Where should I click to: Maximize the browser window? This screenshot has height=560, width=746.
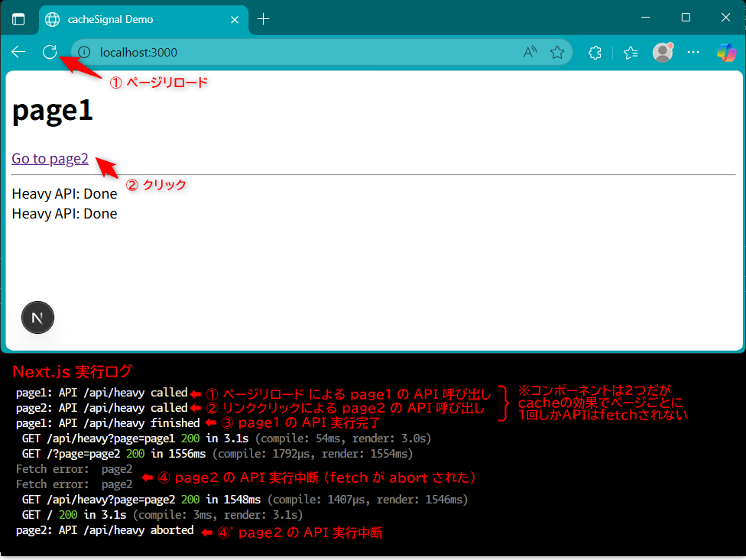point(686,18)
